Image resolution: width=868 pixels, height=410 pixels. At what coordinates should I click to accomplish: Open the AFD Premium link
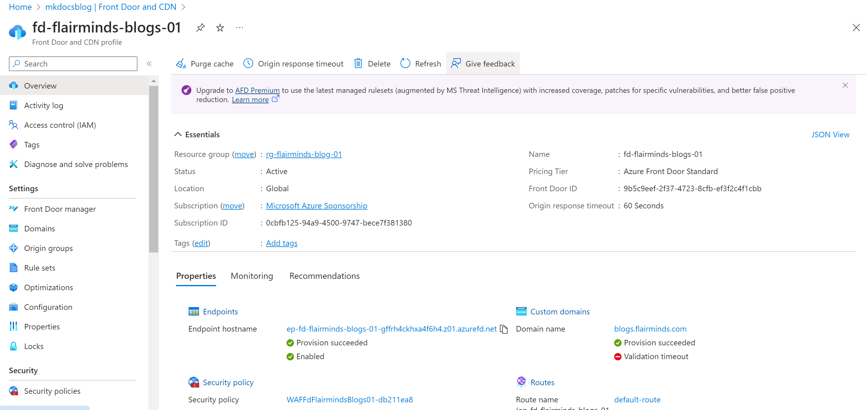pos(257,90)
